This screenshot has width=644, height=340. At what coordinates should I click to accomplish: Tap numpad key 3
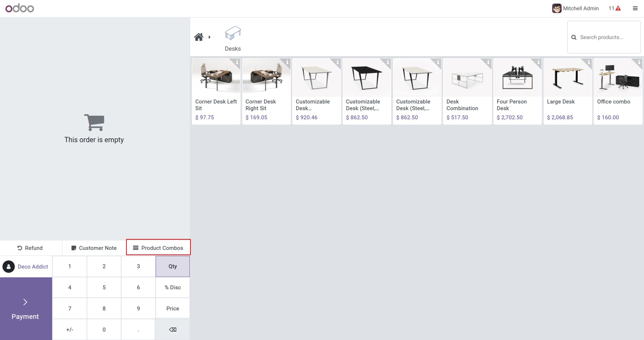pos(138,266)
